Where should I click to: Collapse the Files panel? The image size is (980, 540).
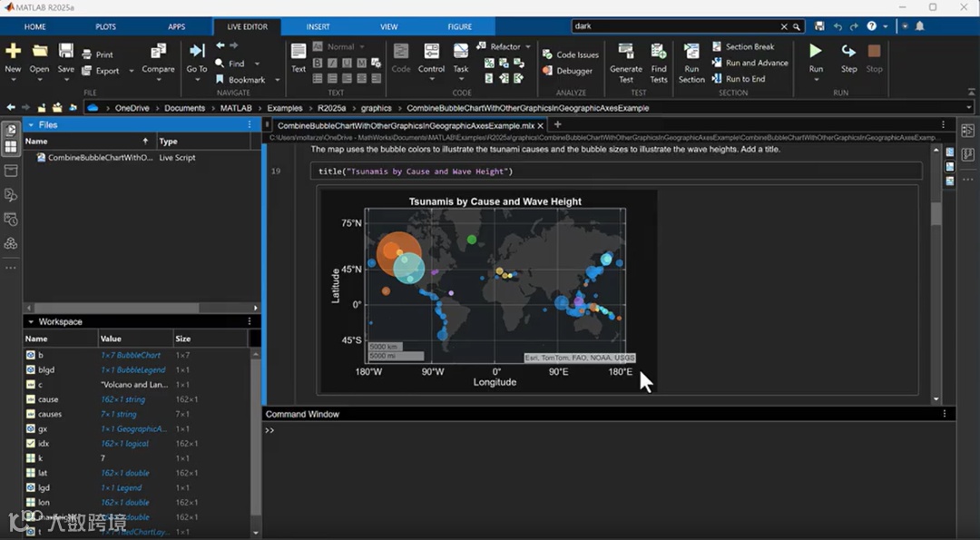31,125
